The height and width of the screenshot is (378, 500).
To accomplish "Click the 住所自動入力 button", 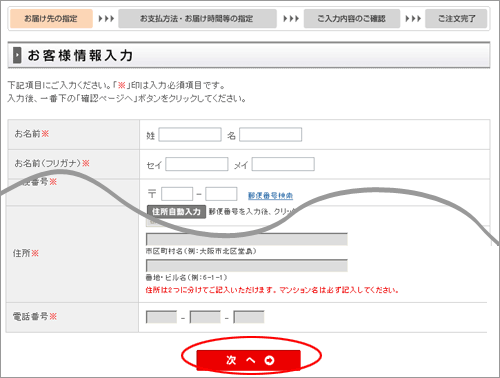I will pyautogui.click(x=176, y=212).
